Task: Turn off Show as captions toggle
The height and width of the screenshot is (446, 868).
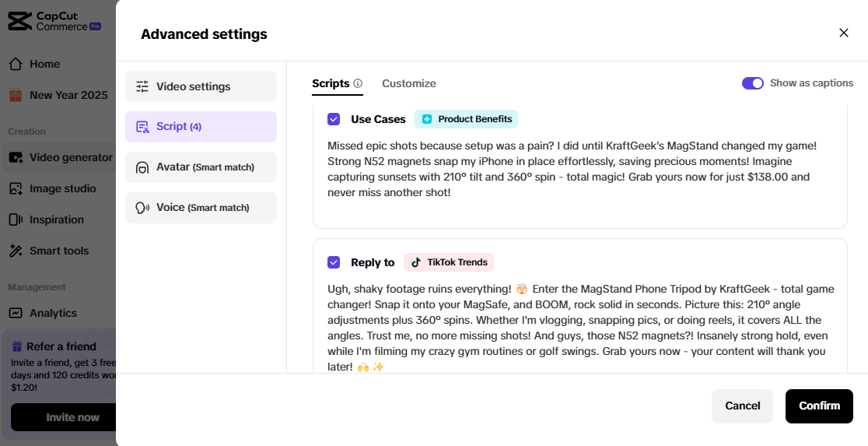Action: (x=752, y=83)
